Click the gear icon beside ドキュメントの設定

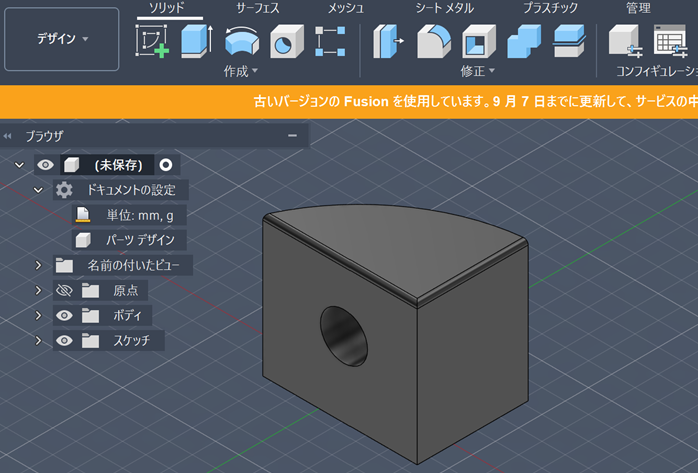(x=64, y=190)
